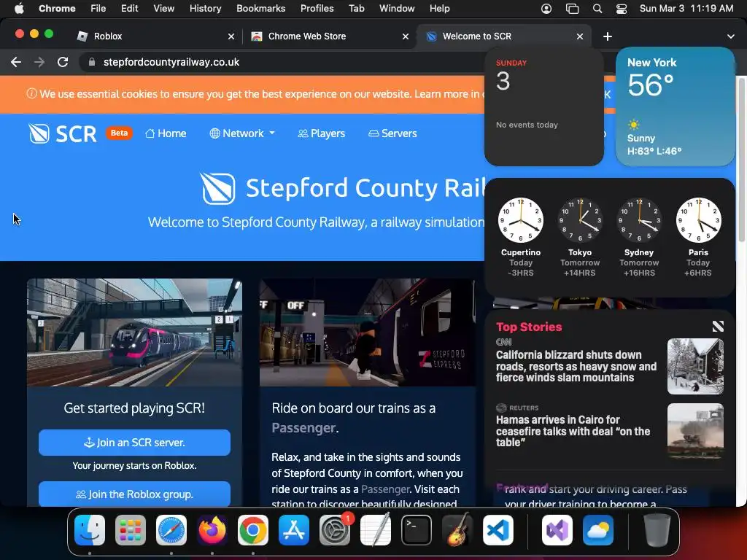
Task: Open System Preferences in the dock
Action: click(335, 530)
